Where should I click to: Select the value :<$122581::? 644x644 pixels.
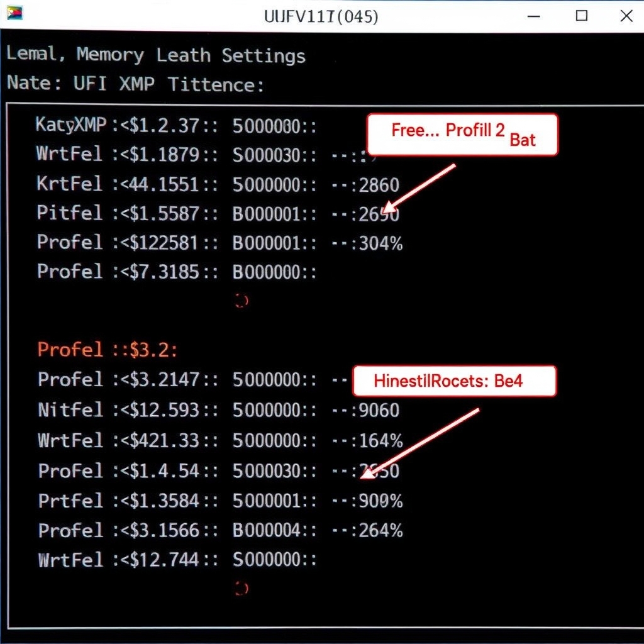[165, 243]
